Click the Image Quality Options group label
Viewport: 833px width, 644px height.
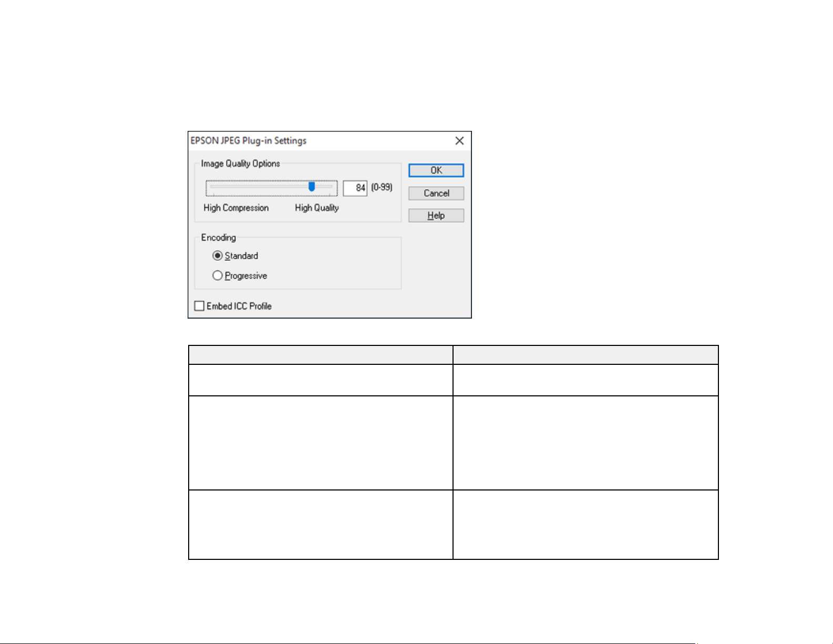(x=241, y=163)
